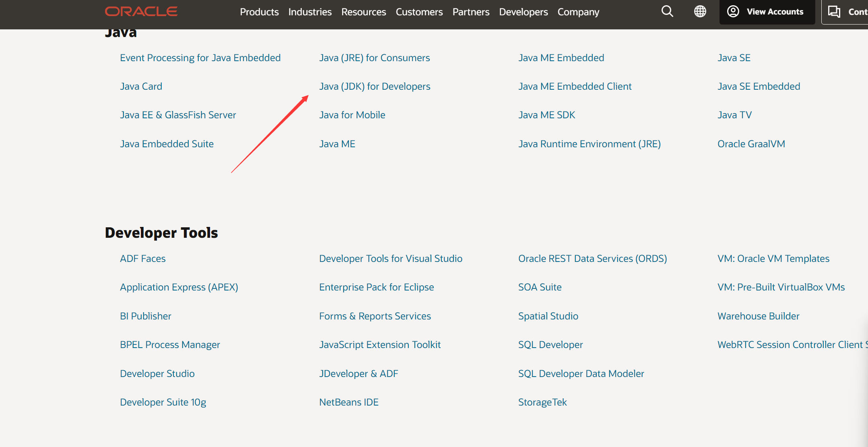Open Java for Mobile link
The width and height of the screenshot is (868, 447).
pyautogui.click(x=352, y=115)
